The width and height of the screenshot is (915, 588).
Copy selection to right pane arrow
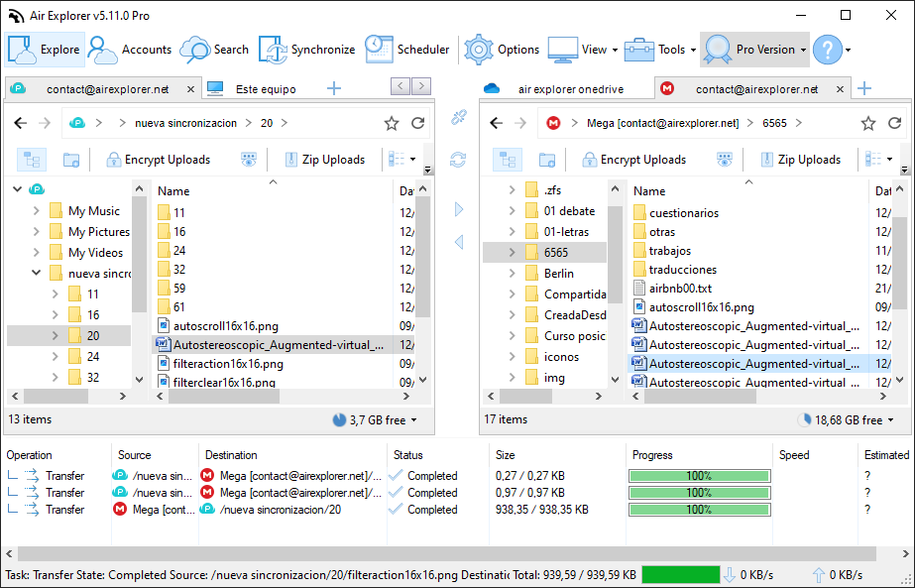point(459,209)
